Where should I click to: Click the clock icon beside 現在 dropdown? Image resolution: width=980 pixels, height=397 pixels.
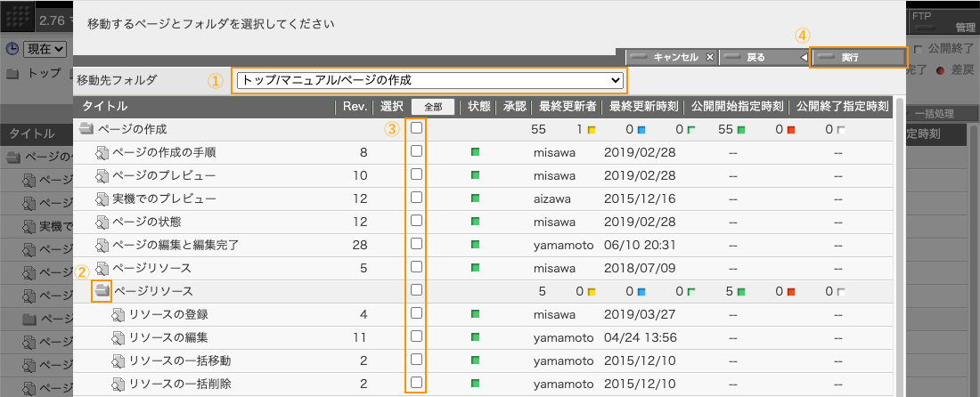pos(12,48)
